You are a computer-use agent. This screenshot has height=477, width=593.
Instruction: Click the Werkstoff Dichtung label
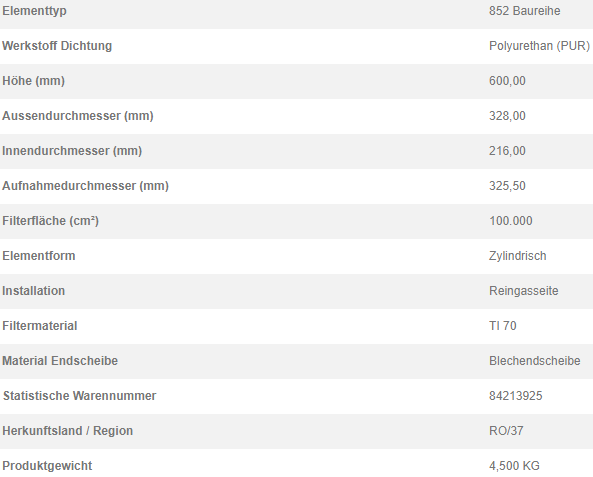pos(57,46)
